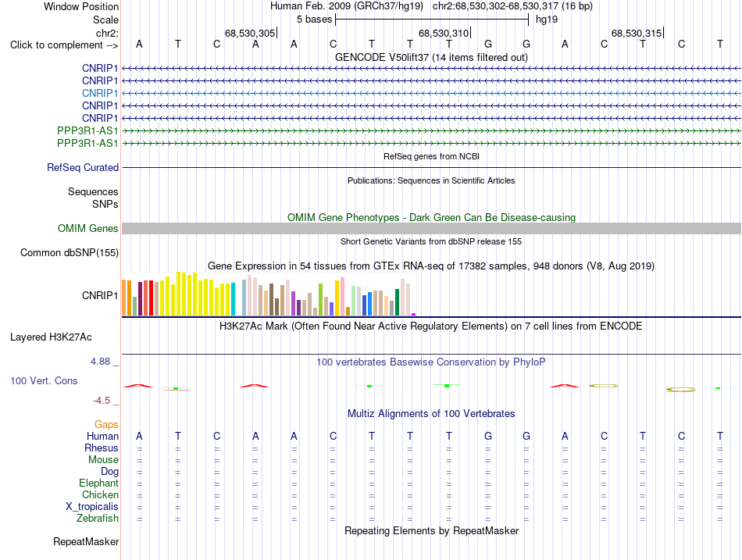The image size is (742, 560).
Task: Open the 'OMIM Genes' track label
Action: pos(88,229)
